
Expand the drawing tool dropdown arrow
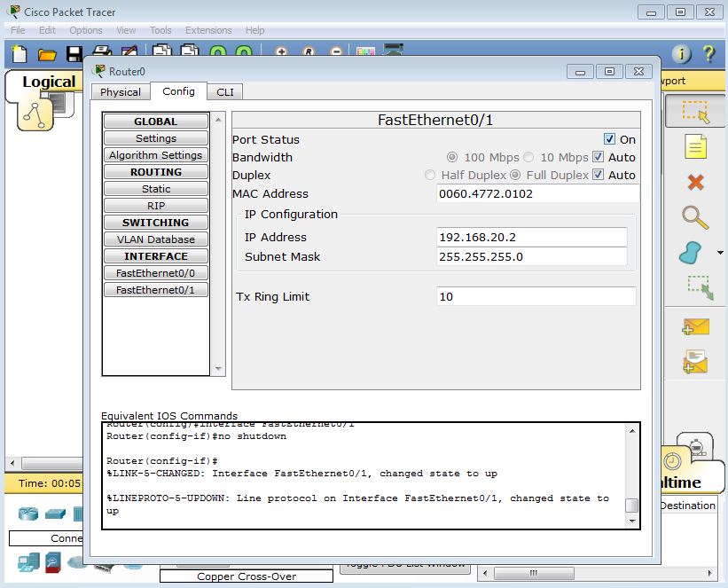click(x=720, y=253)
